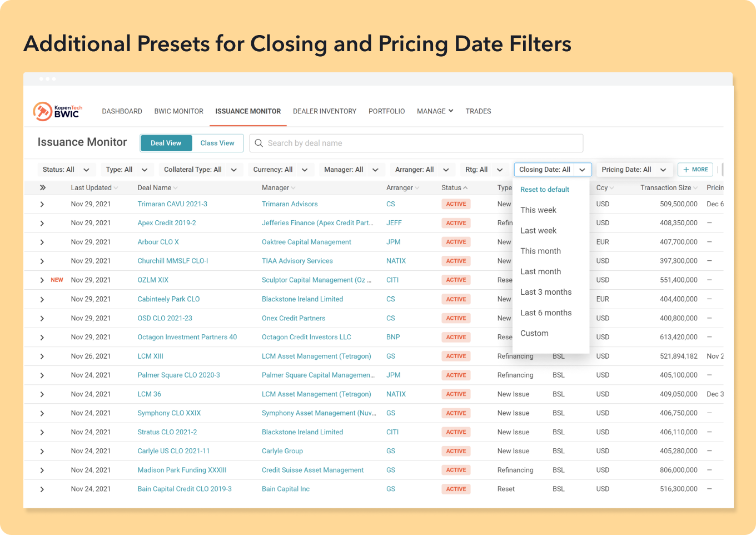Switch to Class View
This screenshot has width=756, height=535.
(x=217, y=143)
